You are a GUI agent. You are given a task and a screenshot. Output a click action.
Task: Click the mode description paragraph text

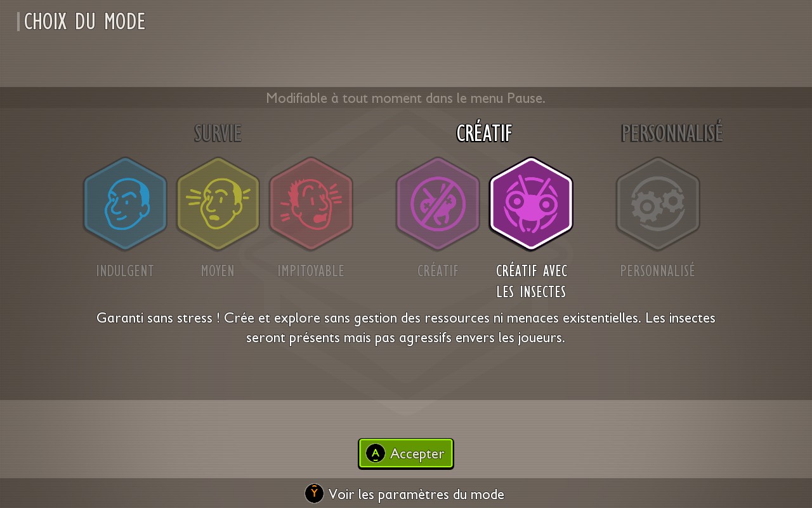[406, 328]
